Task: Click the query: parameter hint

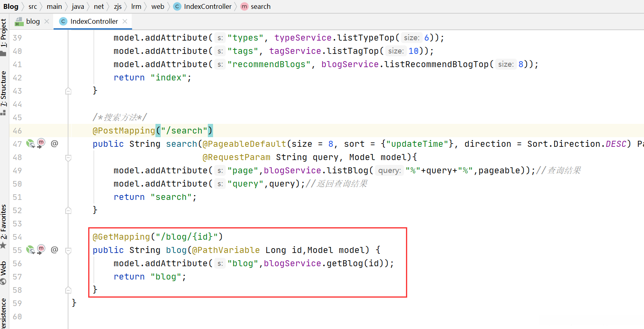Action: (x=389, y=171)
